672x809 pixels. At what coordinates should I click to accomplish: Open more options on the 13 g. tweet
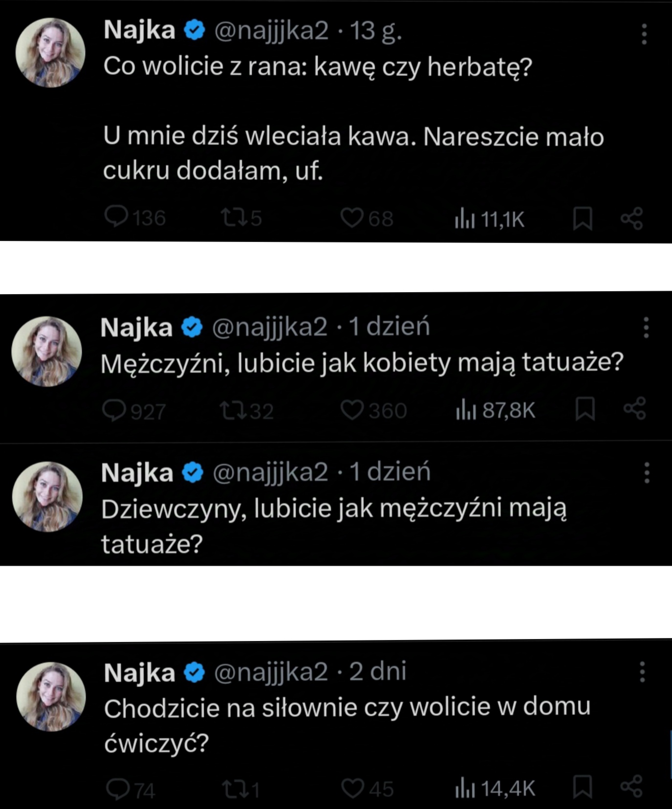point(644,34)
